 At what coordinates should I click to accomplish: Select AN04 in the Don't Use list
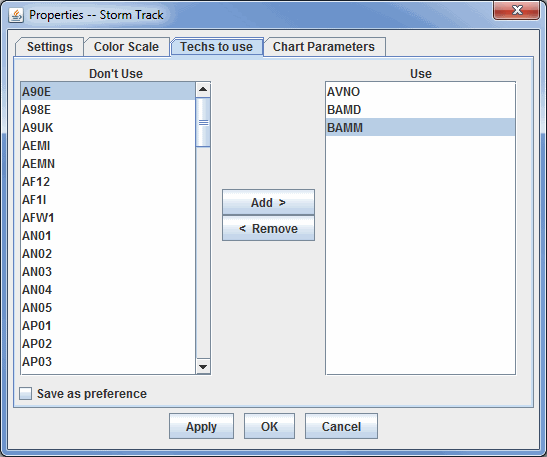[x=108, y=290]
